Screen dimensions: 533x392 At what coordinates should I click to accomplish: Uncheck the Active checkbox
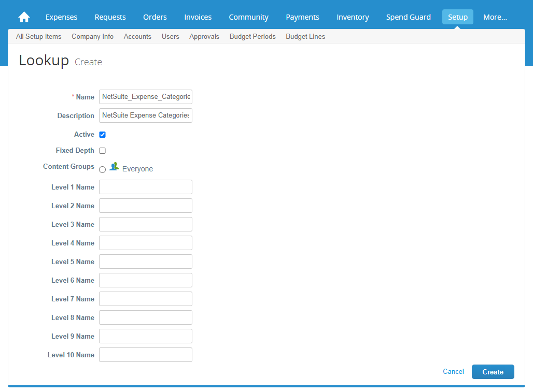pyautogui.click(x=102, y=135)
